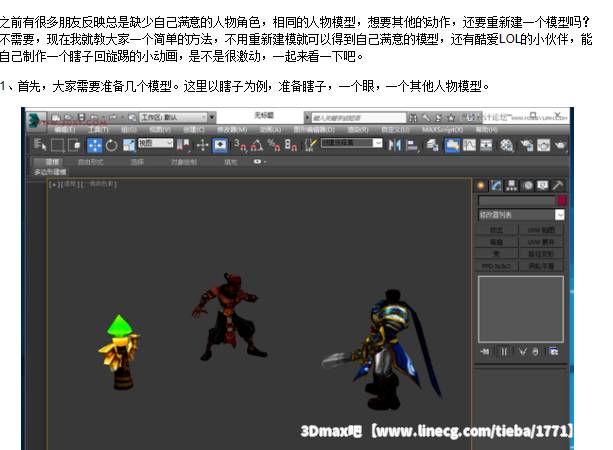Open the 帮助(H) menu
Viewport: 613px width, 450px height.
click(487, 130)
